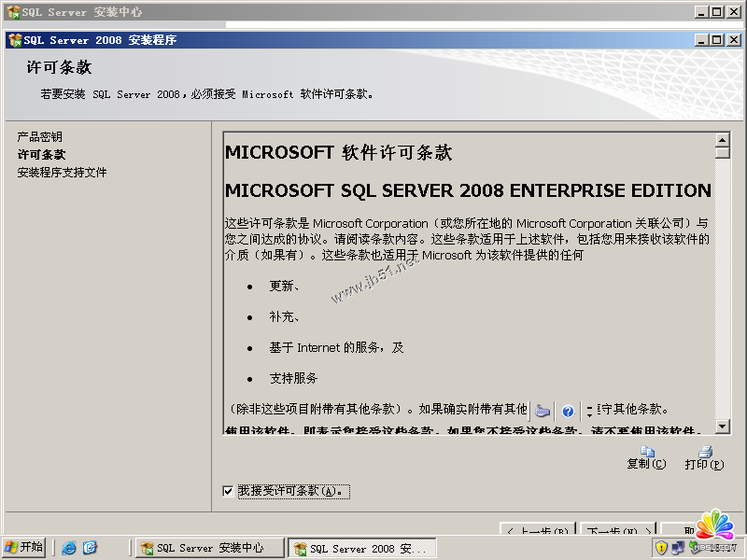Click the blue help question mark icon

568,411
